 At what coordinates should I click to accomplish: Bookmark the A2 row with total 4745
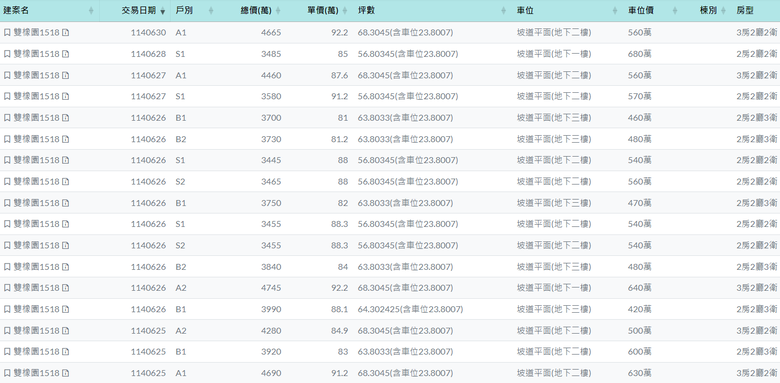tap(7, 288)
